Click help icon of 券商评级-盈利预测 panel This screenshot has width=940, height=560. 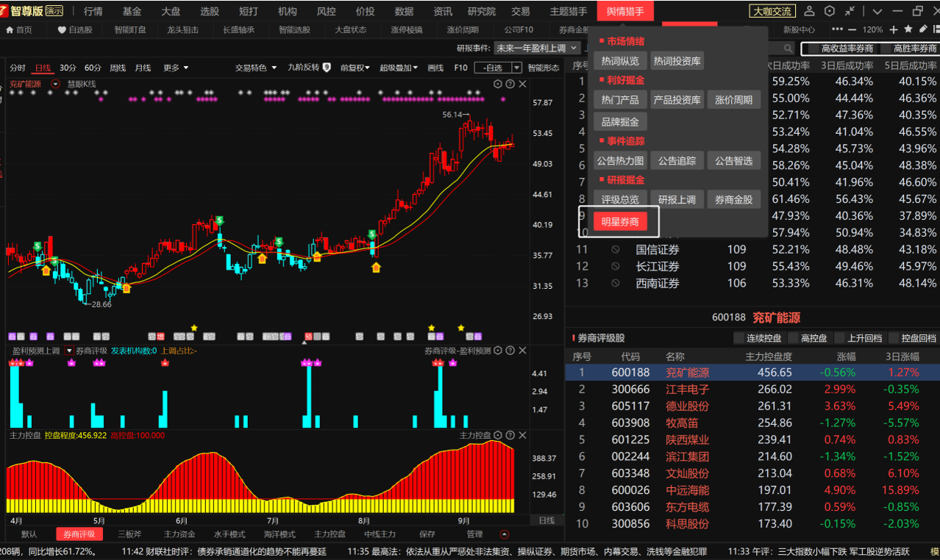(x=510, y=351)
